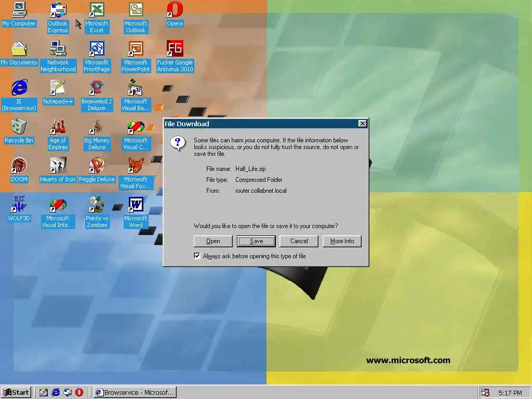Select the Age of Empires shortcut
This screenshot has width=532, height=399.
(58, 135)
